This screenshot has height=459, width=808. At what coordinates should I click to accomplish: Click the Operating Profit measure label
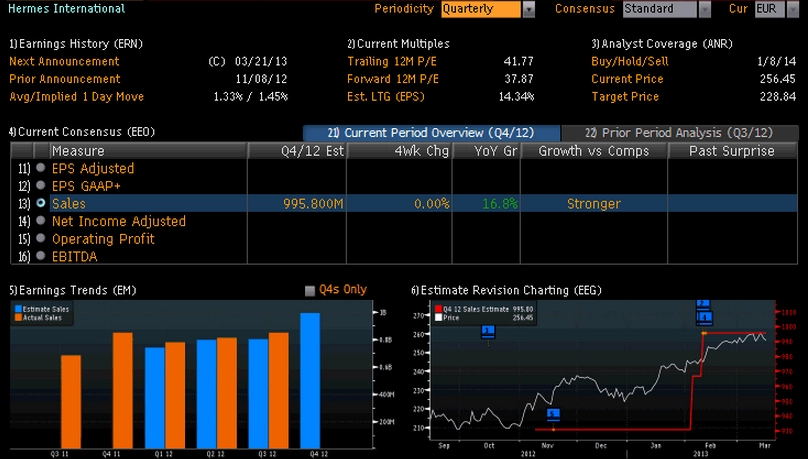coord(103,239)
